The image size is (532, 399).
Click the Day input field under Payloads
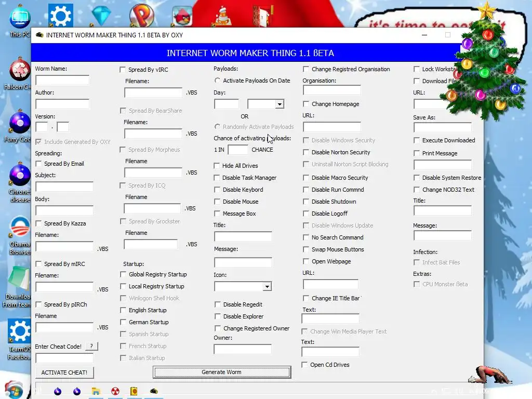click(x=227, y=104)
